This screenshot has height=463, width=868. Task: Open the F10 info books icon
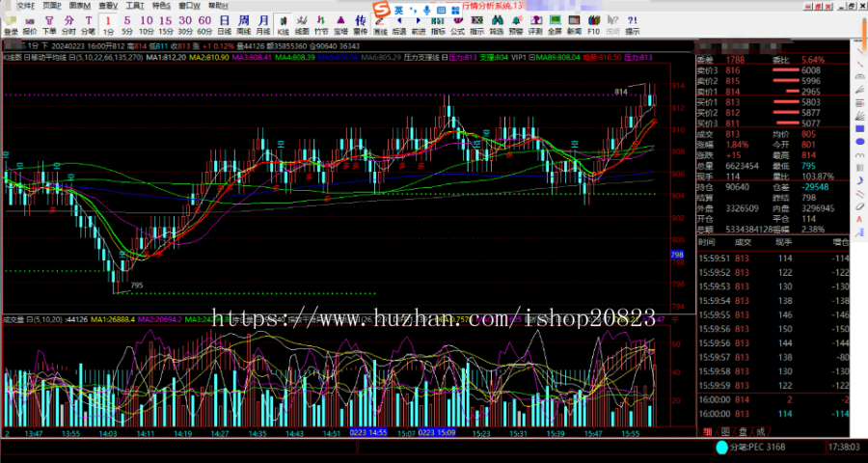(593, 25)
